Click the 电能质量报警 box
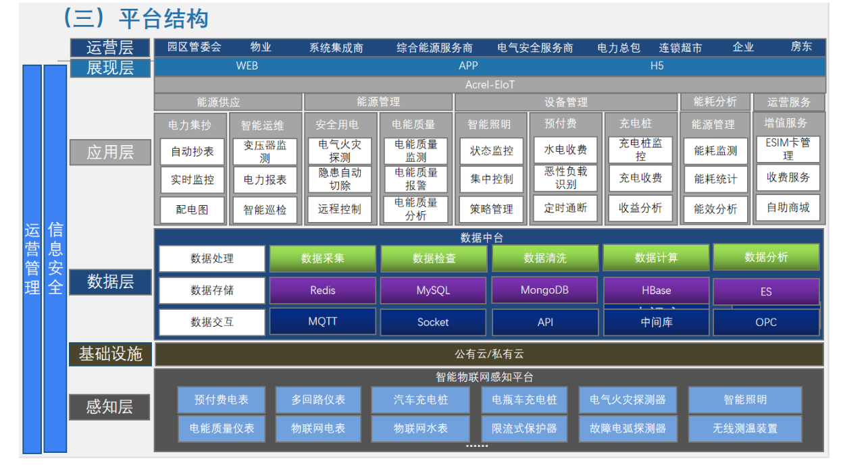The width and height of the screenshot is (868, 465). point(416,179)
